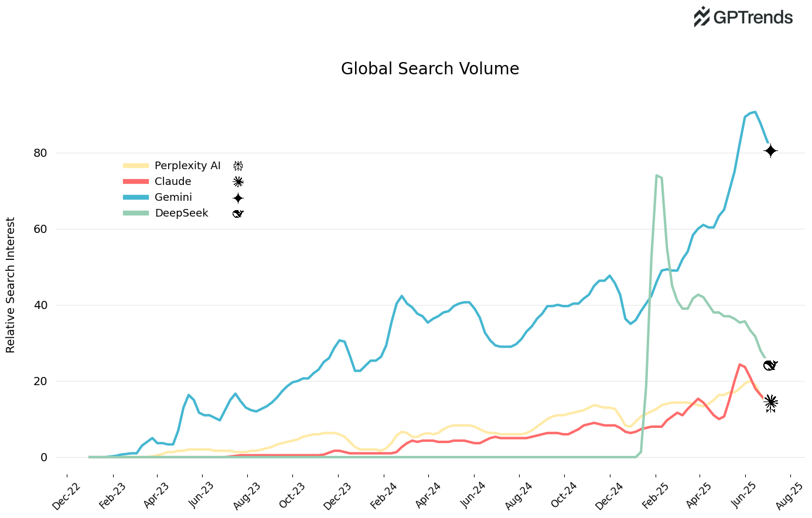
Task: Click the Jun-25 x-axis label
Action: (x=745, y=496)
